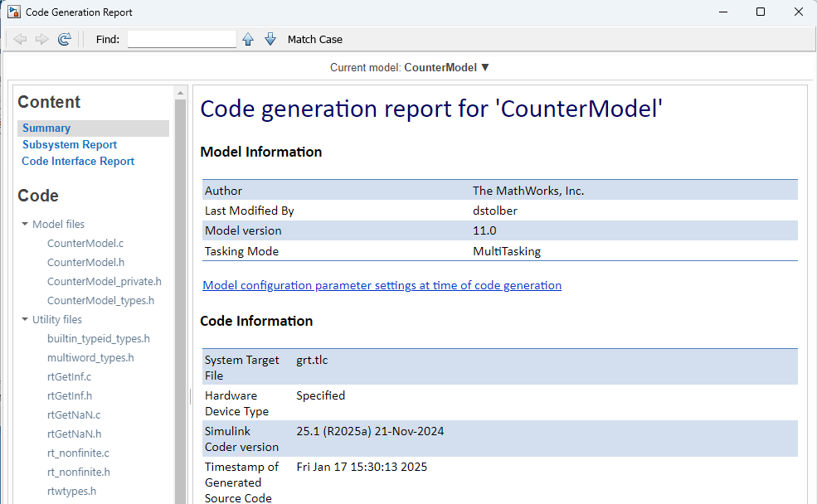Open the Current model CounterModel dropdown

coord(485,67)
